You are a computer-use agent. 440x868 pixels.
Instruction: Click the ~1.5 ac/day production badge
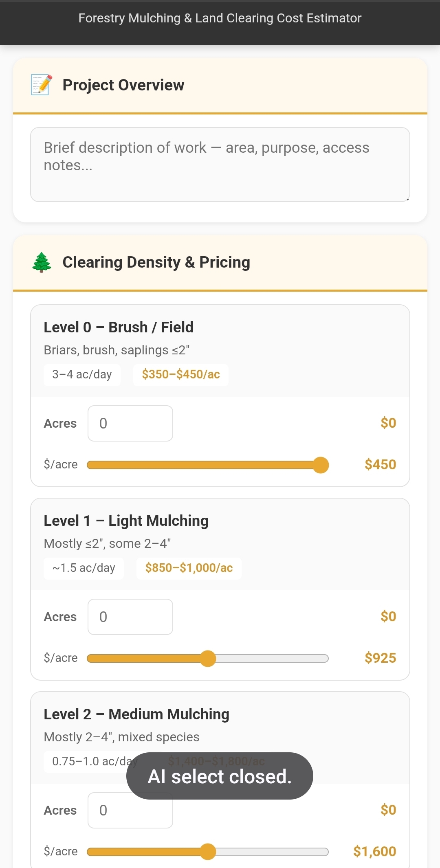84,568
